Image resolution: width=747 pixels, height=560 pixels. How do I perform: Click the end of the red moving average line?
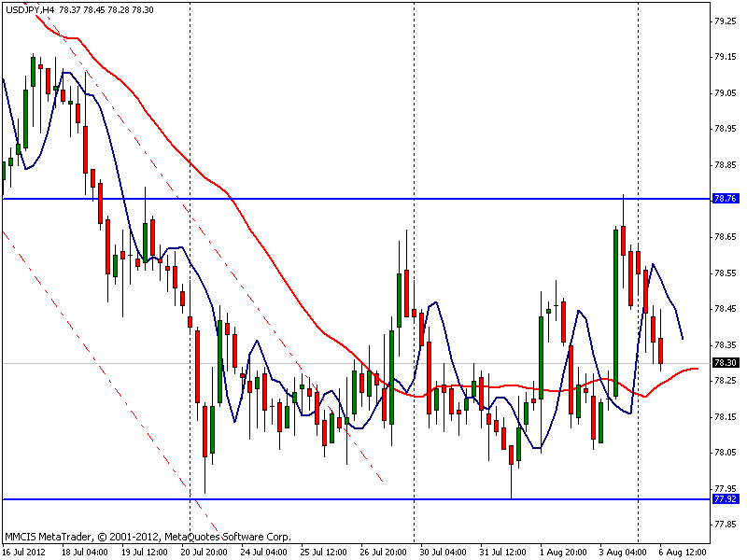697,369
